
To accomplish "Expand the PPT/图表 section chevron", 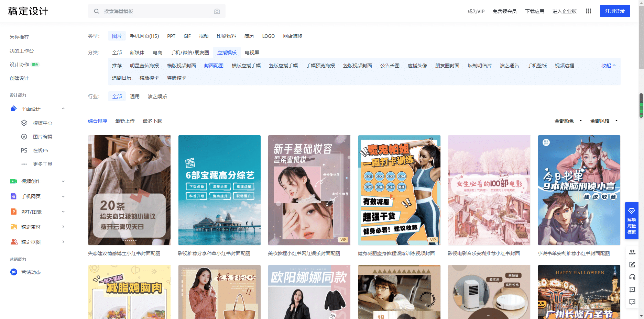I will coord(63,212).
